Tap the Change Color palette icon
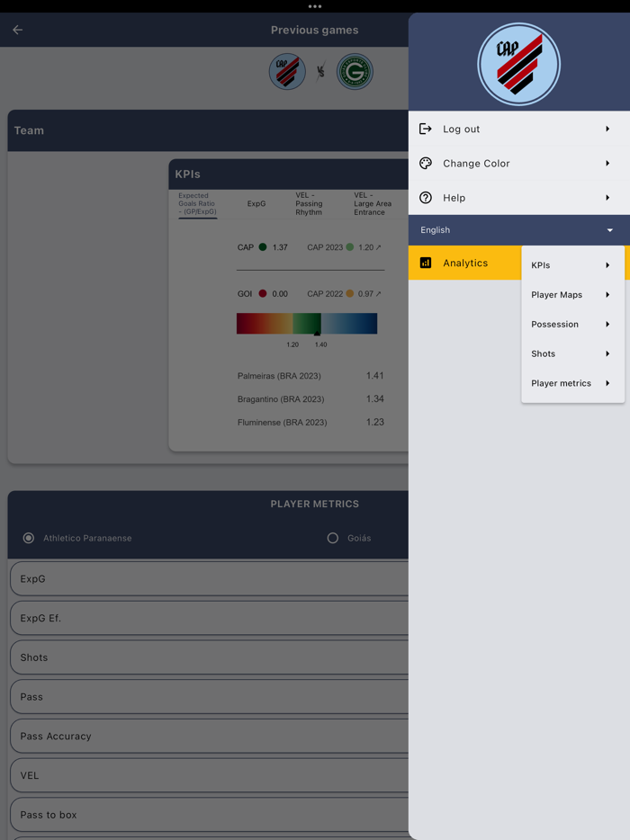 coord(426,164)
